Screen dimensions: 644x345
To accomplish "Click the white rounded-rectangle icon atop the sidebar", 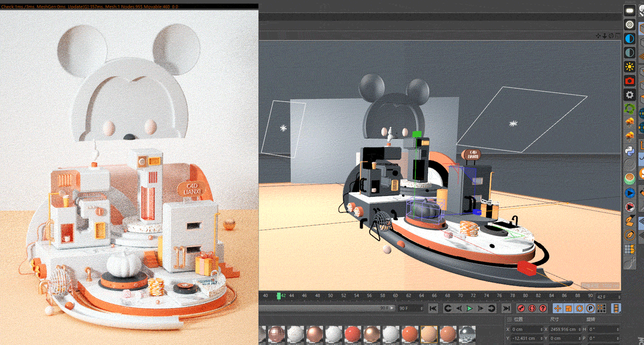I will [x=629, y=11].
